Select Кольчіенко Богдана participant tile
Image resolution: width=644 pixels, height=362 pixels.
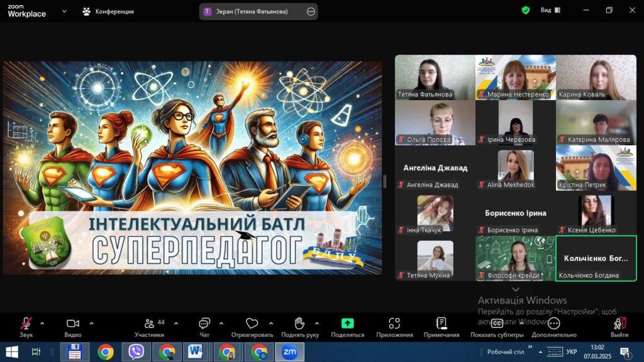[x=596, y=258]
